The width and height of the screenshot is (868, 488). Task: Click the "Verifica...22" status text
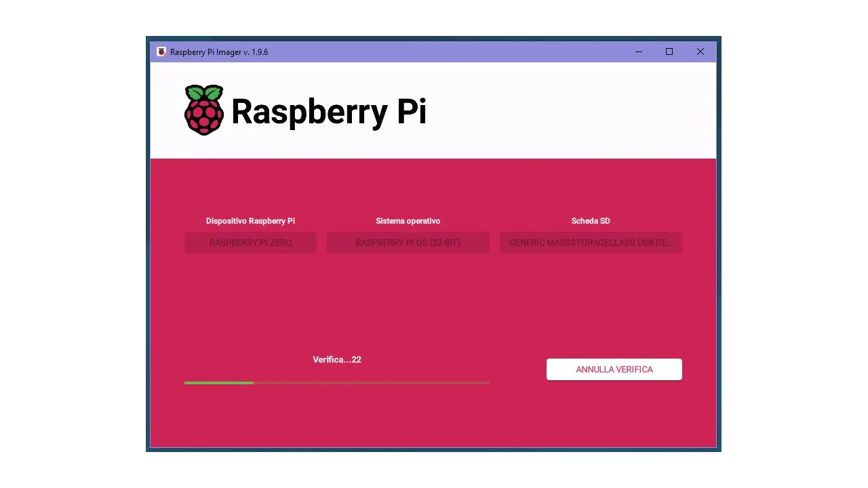coord(337,360)
